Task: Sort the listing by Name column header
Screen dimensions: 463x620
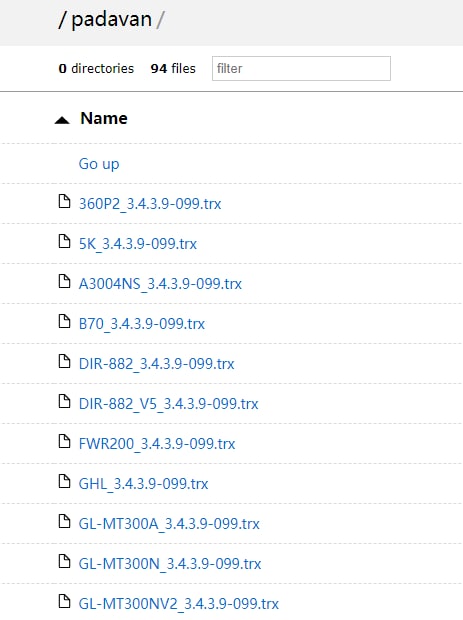Action: 104,118
